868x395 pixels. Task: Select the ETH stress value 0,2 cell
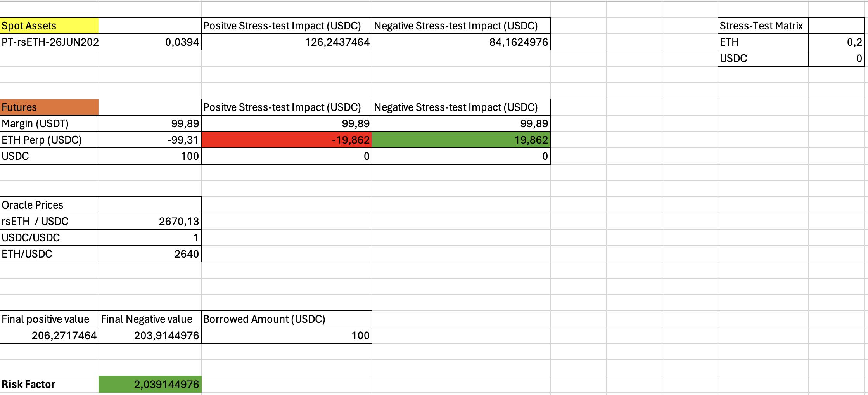click(836, 42)
